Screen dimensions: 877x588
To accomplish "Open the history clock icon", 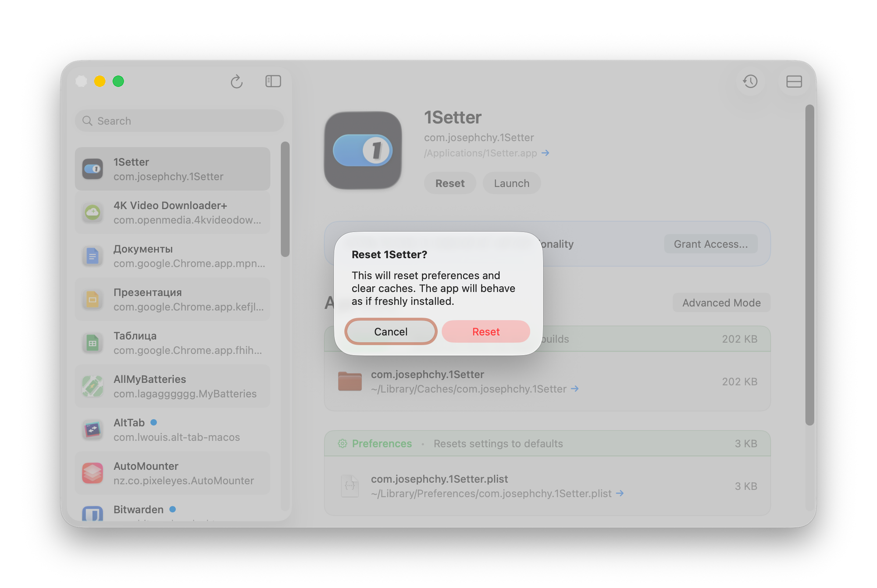I will click(750, 81).
